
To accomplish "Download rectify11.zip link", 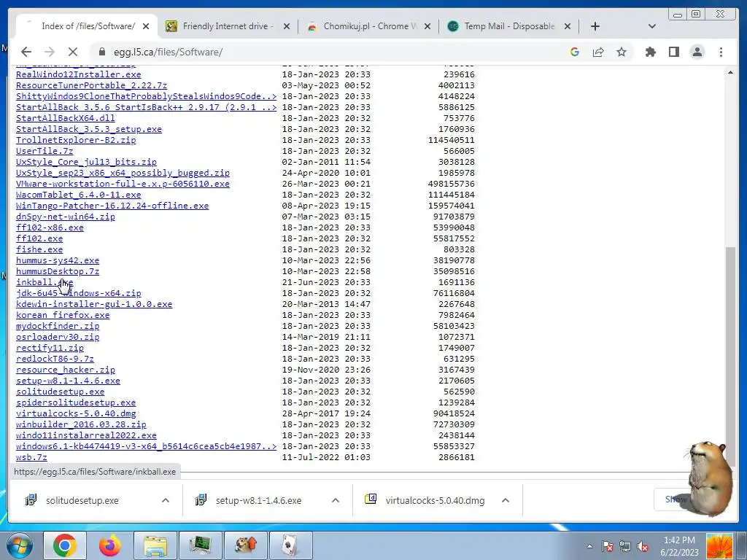I will point(50,348).
